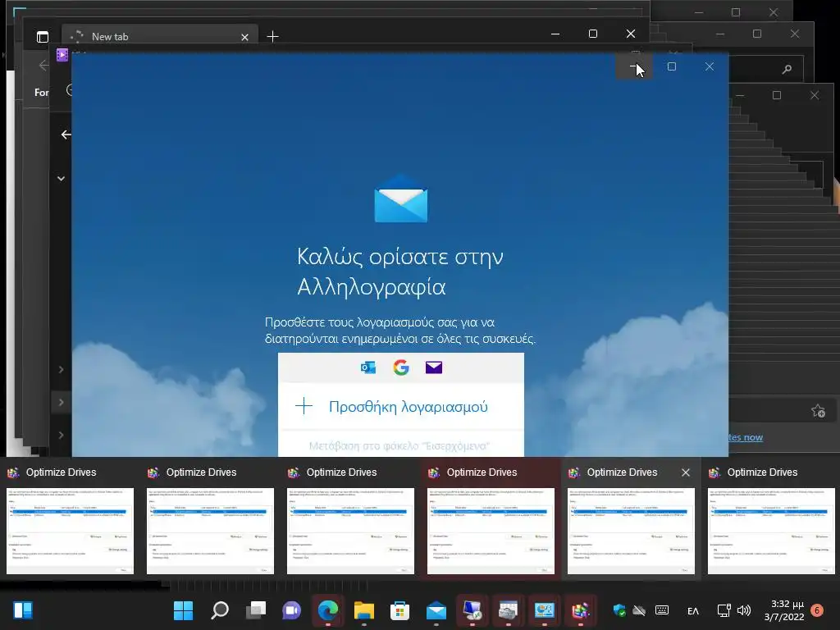Click search magnifier in background window

pyautogui.click(x=787, y=69)
